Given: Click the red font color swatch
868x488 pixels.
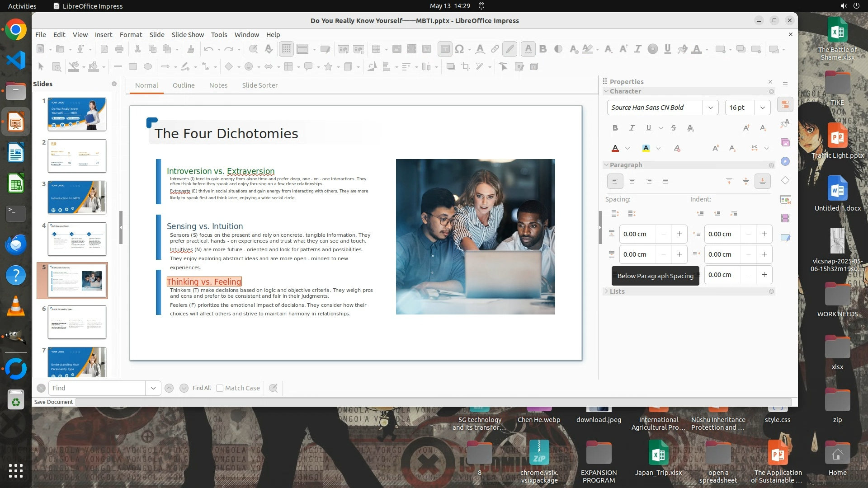Looking at the screenshot, I should coord(615,149).
